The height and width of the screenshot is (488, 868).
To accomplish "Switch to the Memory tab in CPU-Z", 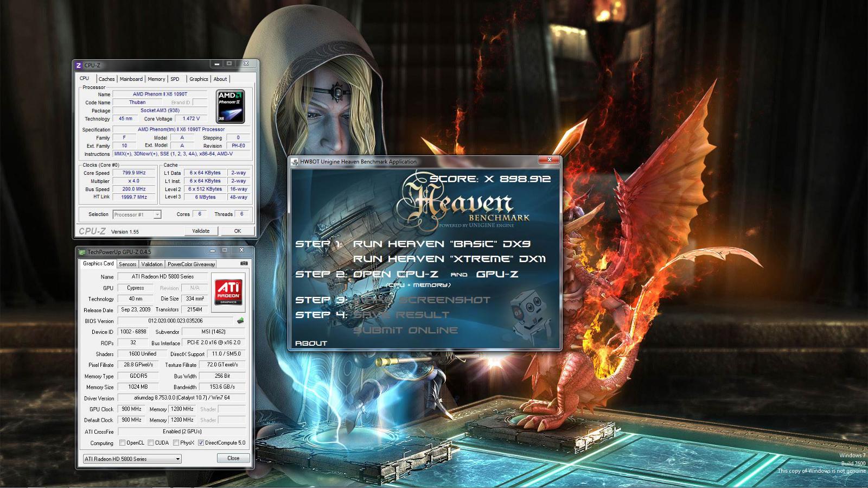I will [x=156, y=79].
